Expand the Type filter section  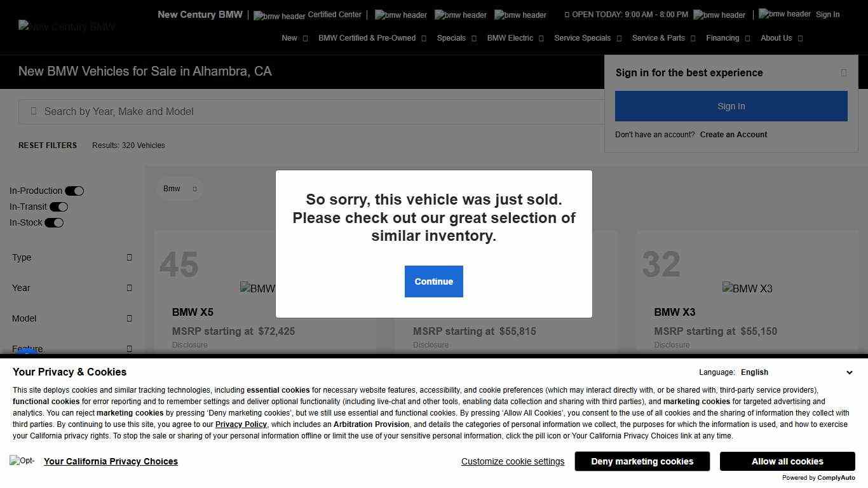72,257
